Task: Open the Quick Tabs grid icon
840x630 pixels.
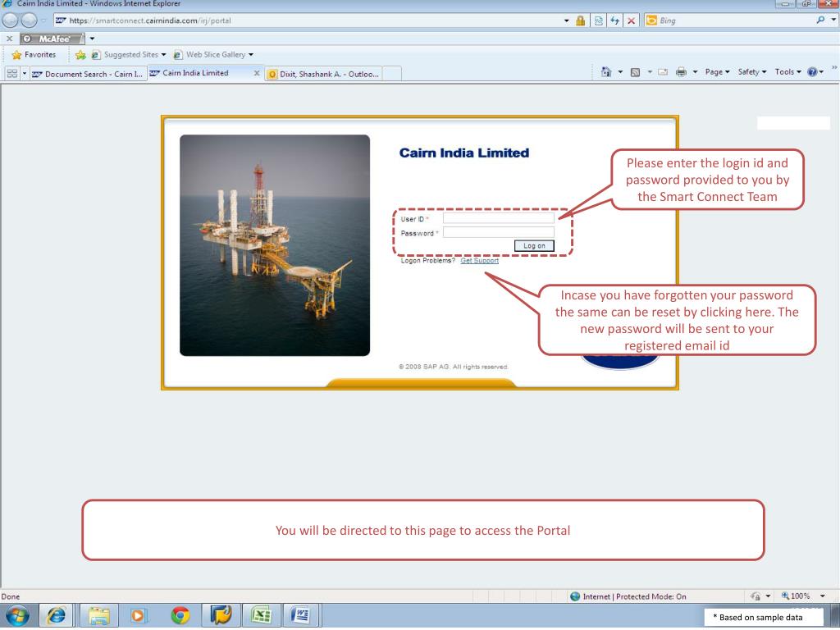Action: pyautogui.click(x=11, y=73)
